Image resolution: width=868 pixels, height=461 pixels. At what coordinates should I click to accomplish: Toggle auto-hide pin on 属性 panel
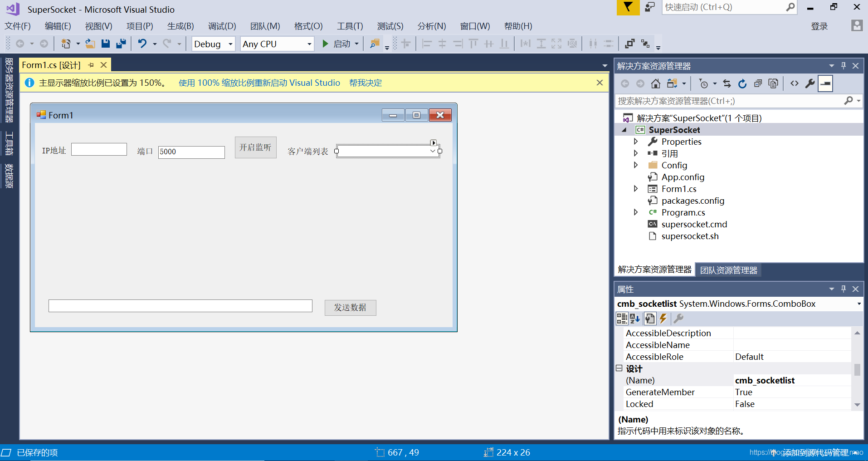tap(844, 289)
